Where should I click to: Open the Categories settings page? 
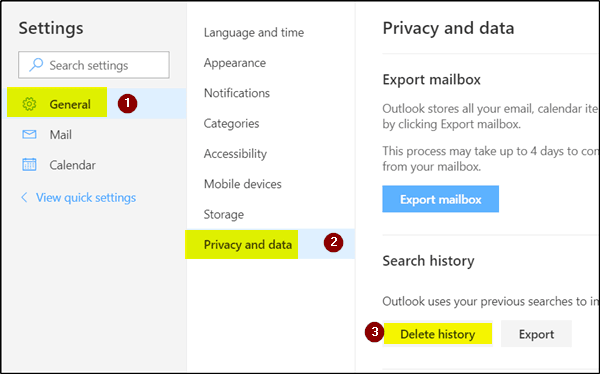pos(231,123)
